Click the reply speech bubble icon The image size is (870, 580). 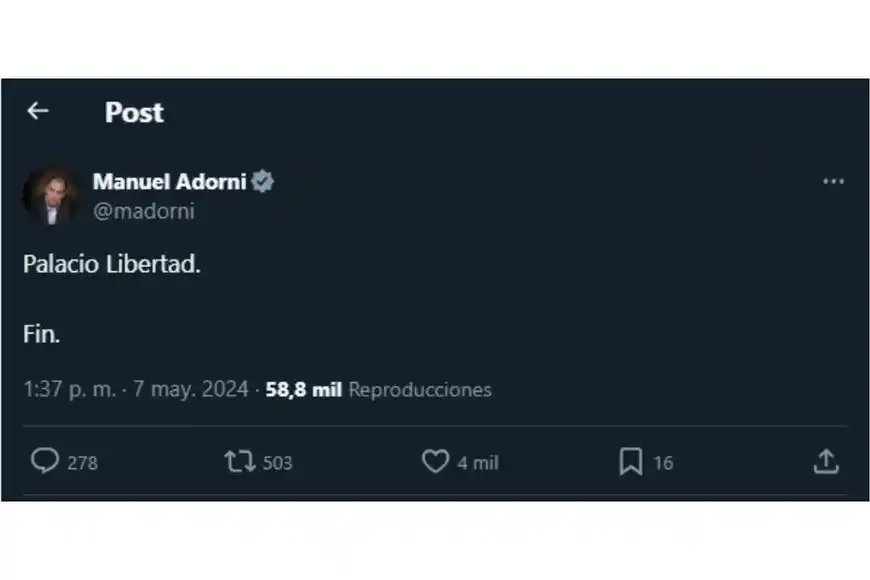(45, 461)
